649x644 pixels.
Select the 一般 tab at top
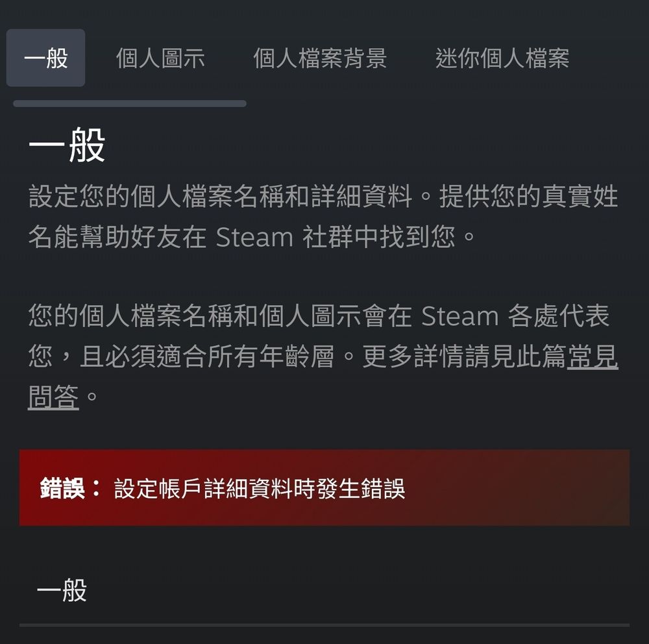45,58
